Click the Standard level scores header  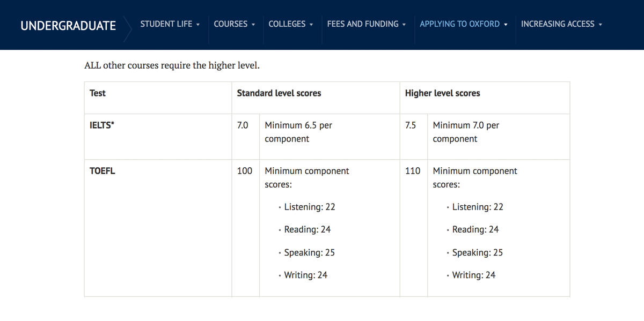coord(279,93)
